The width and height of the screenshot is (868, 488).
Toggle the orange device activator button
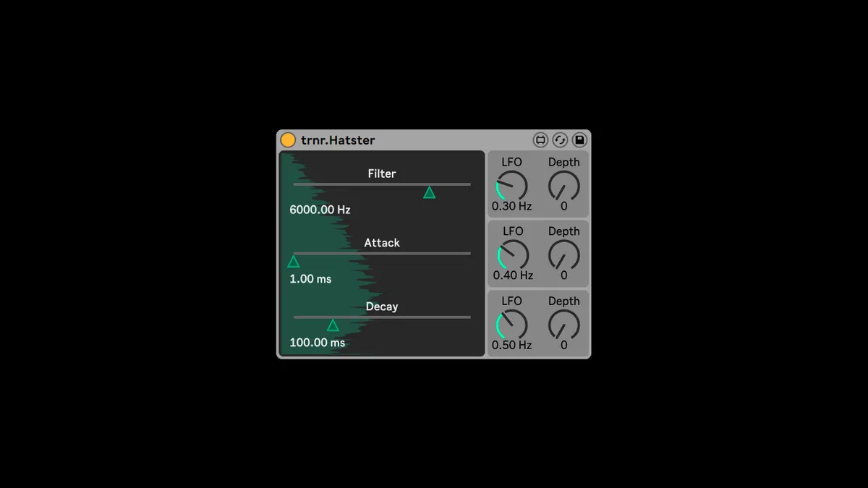click(288, 140)
